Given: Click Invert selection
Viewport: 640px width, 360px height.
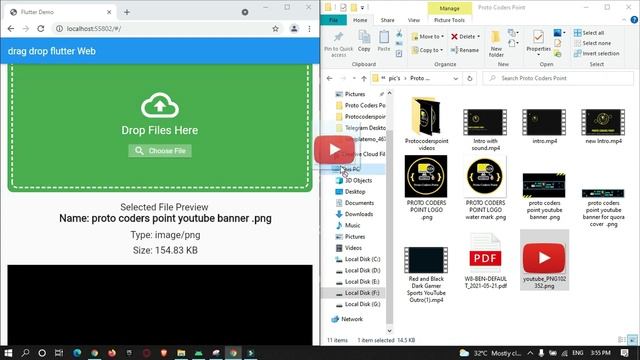Looking at the screenshot, I should tap(596, 53).
